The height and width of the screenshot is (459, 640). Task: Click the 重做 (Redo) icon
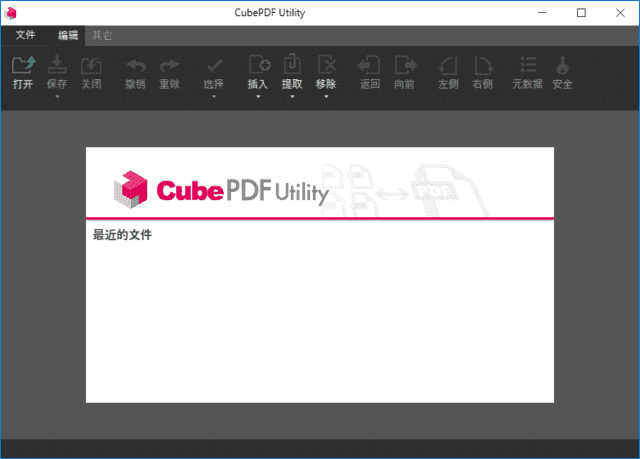point(169,67)
